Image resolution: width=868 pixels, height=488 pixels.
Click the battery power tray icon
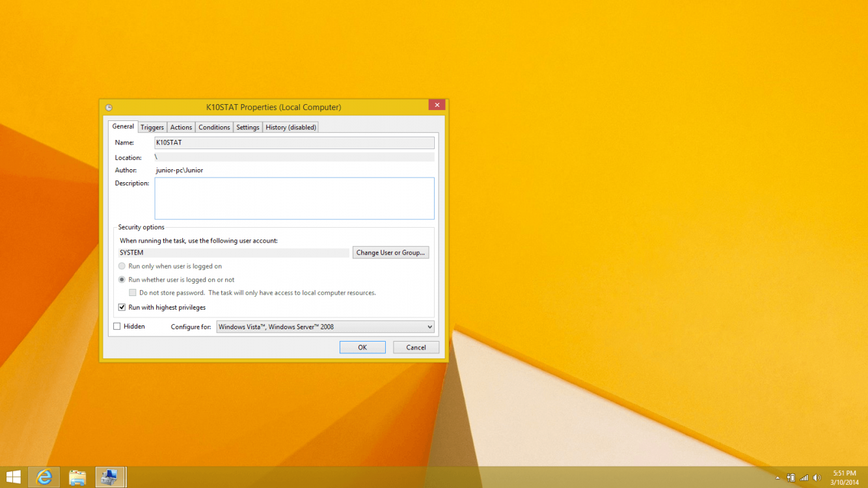(791, 478)
